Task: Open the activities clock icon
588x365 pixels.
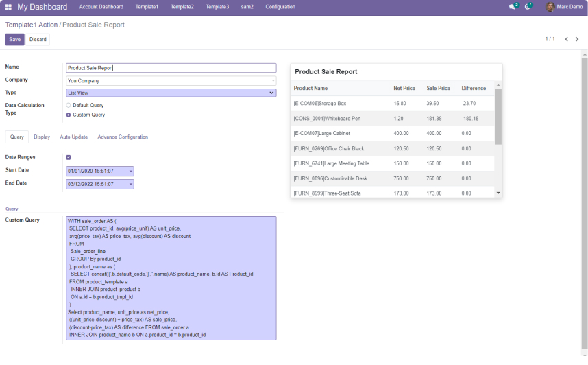Action: 528,7
